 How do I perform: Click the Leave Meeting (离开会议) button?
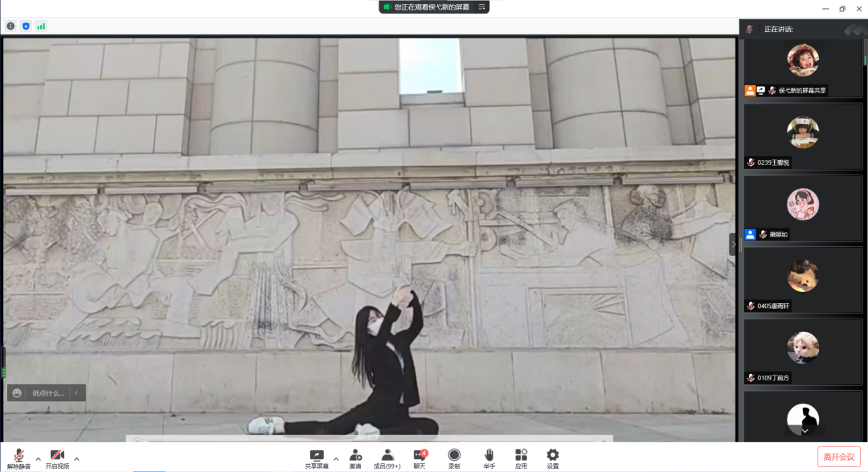point(838,457)
